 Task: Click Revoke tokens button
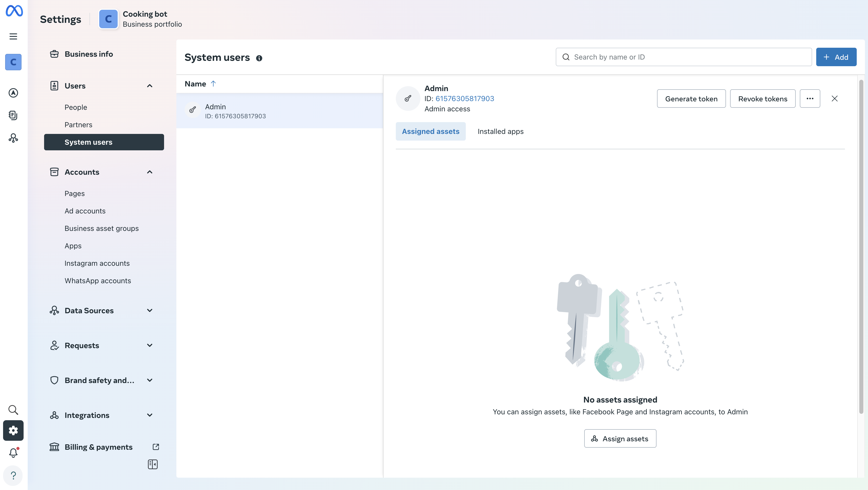(x=763, y=99)
